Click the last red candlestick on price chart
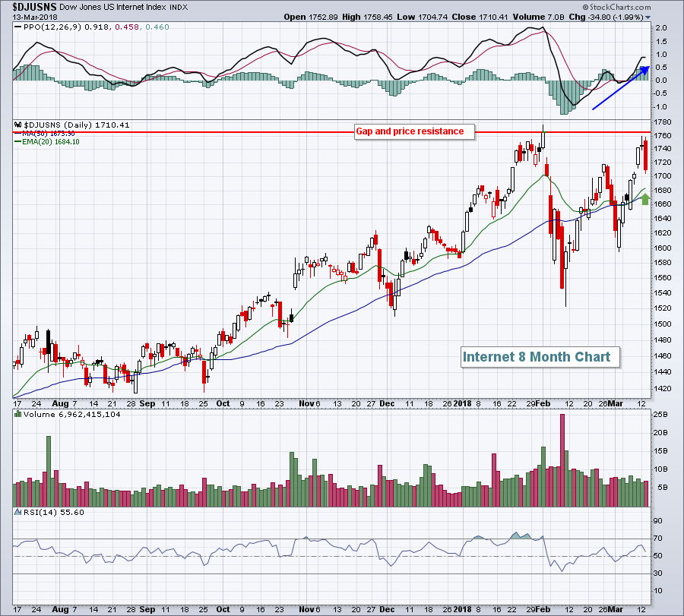Screen dimensions: 684x616 pyautogui.click(x=645, y=155)
